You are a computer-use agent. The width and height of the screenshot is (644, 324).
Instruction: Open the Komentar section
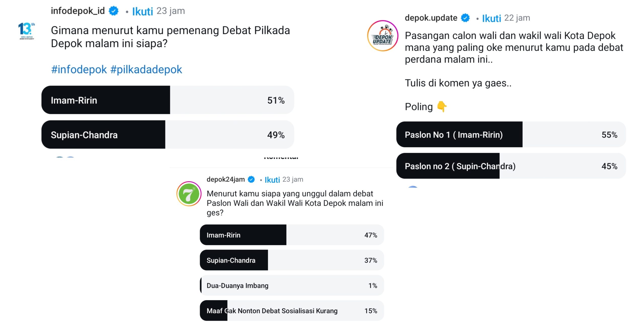tap(281, 158)
